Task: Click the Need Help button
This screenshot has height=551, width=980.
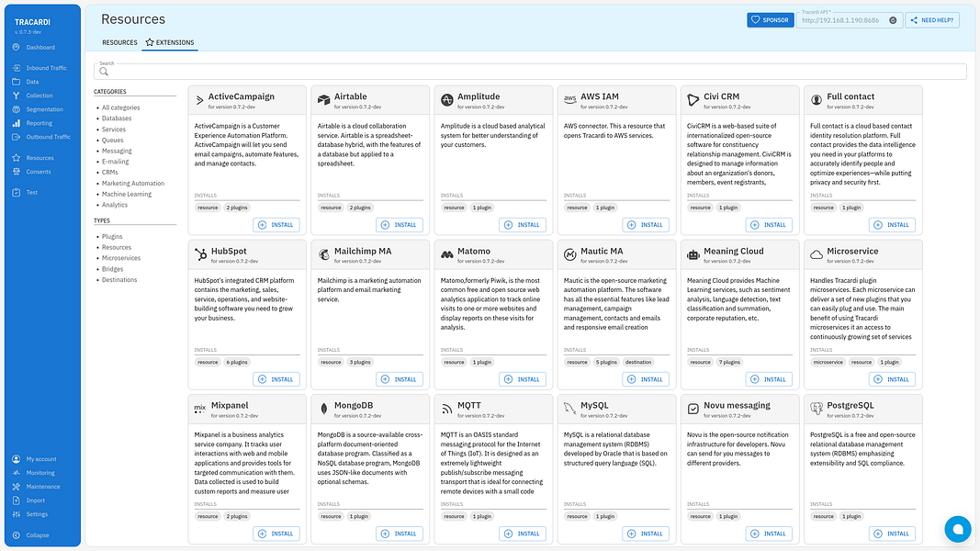Action: click(932, 20)
